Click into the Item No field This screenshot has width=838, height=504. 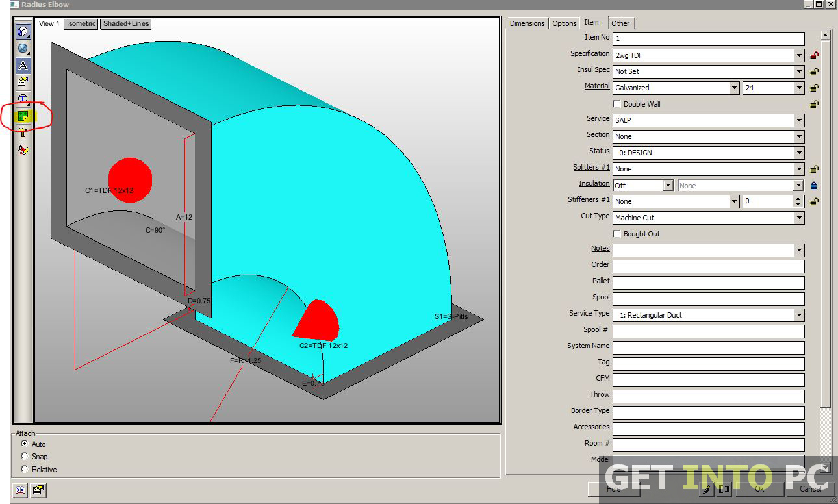tap(708, 39)
